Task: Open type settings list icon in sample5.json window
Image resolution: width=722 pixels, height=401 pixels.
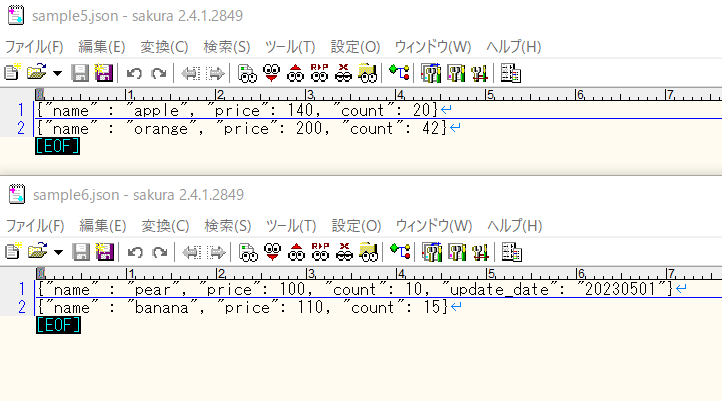Action: click(431, 73)
